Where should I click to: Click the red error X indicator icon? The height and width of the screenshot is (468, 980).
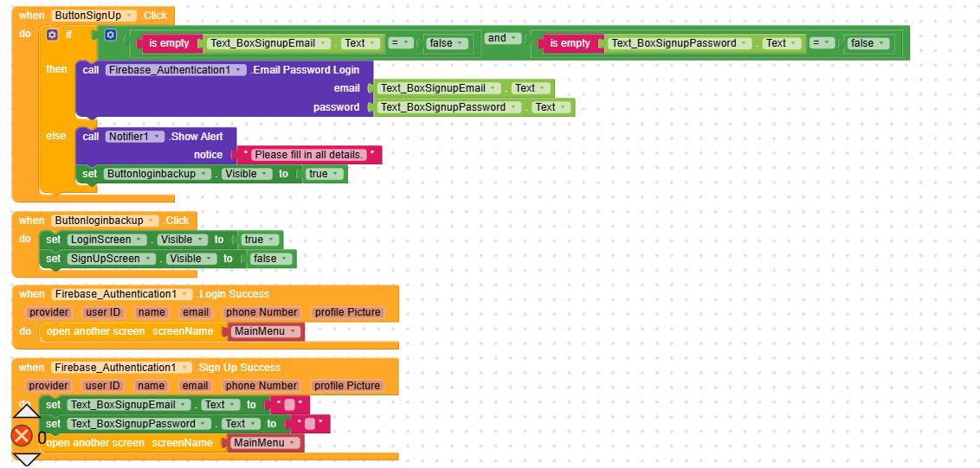click(x=22, y=435)
